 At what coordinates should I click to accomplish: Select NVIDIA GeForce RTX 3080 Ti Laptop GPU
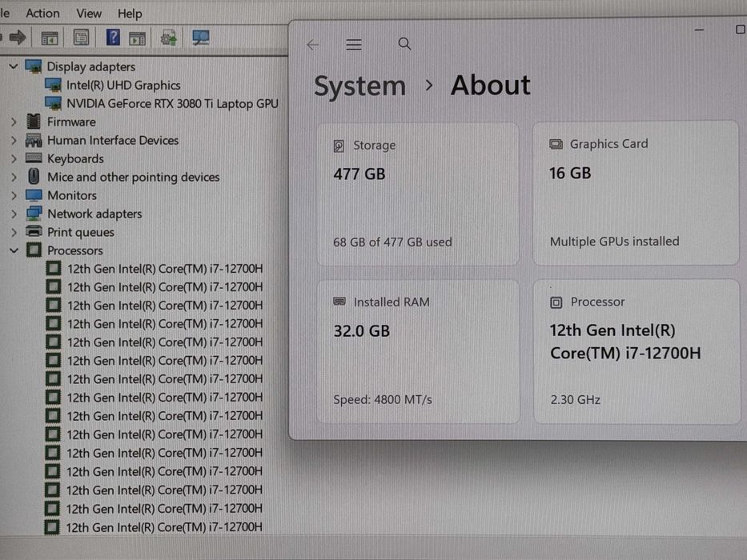[172, 103]
